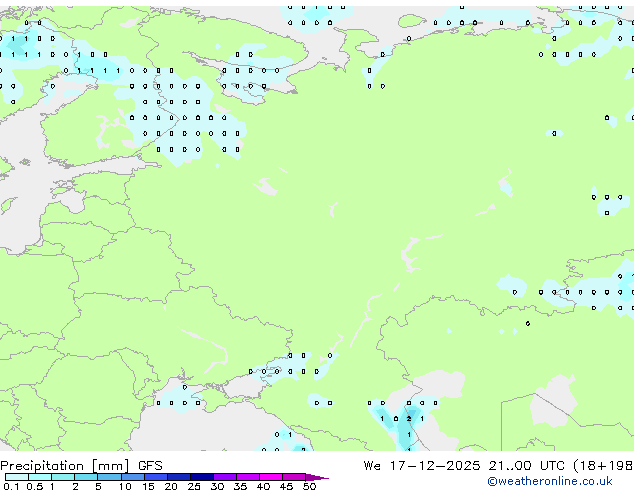Screen dimensions: 634x490
Task: Click the purple arrow tip beyond 50
Action: tap(317, 477)
